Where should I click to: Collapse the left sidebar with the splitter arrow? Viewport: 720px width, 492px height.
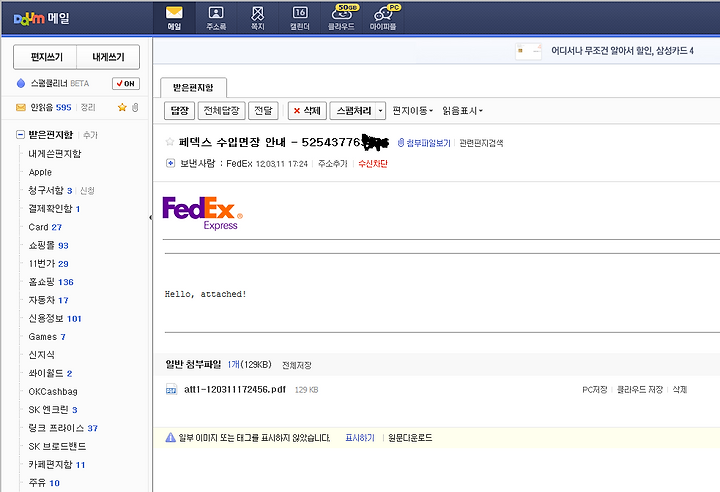151,217
